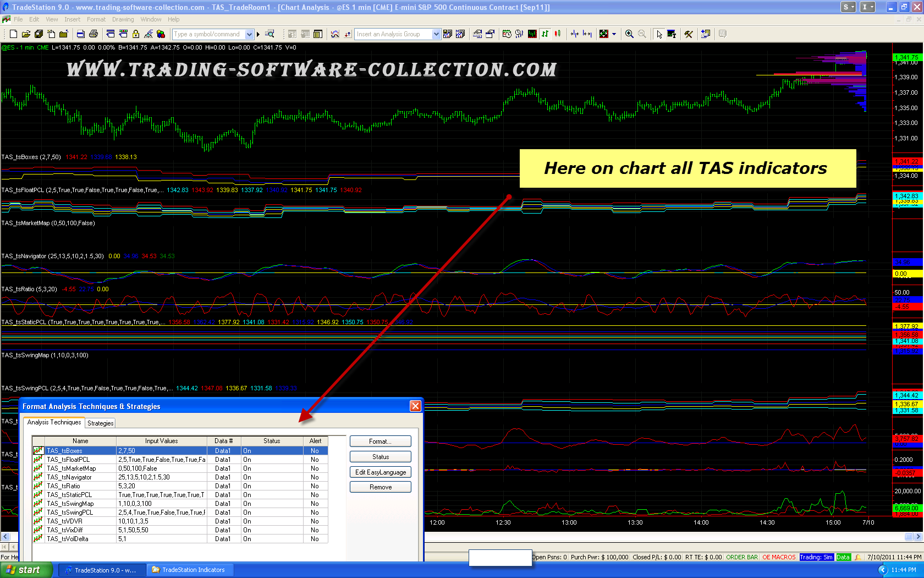Expand the symbol/command dropdown

pos(249,34)
